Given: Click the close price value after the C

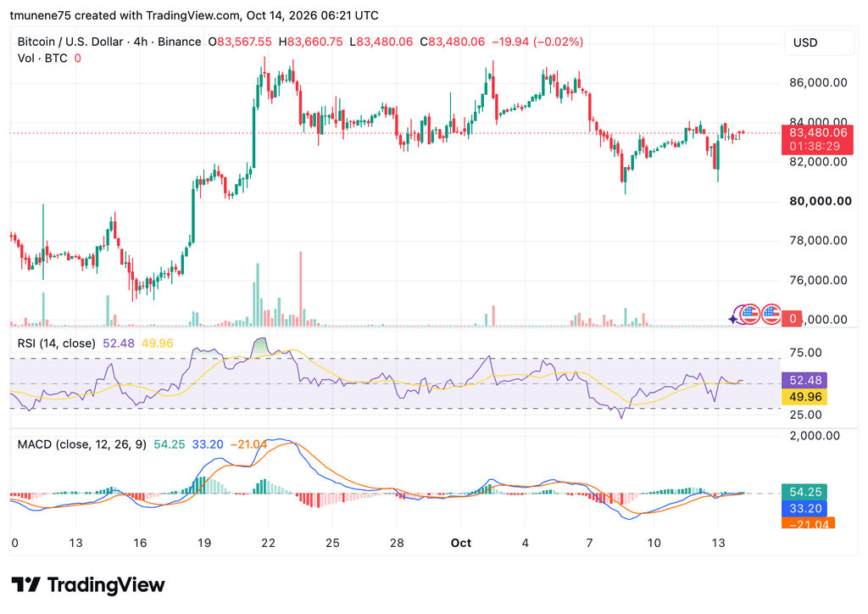Looking at the screenshot, I should pos(457,42).
